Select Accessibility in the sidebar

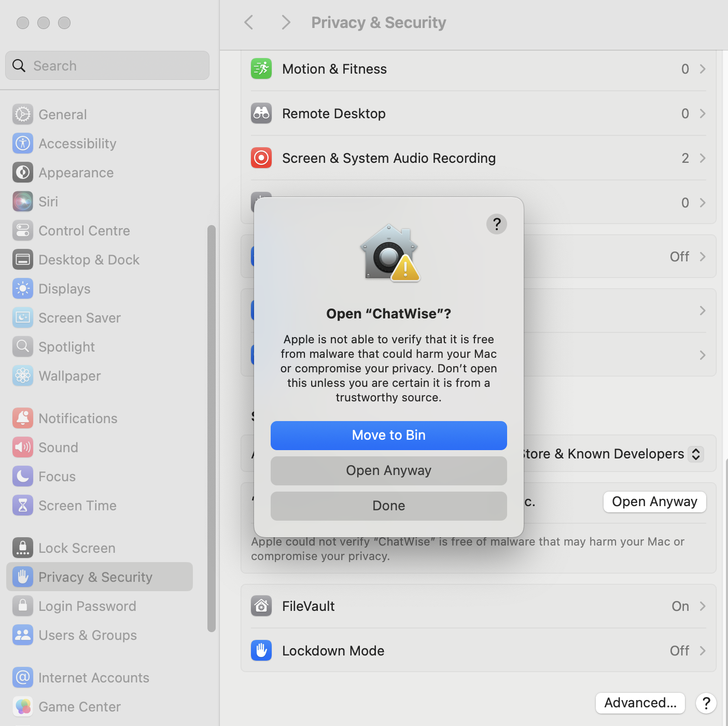tap(77, 144)
